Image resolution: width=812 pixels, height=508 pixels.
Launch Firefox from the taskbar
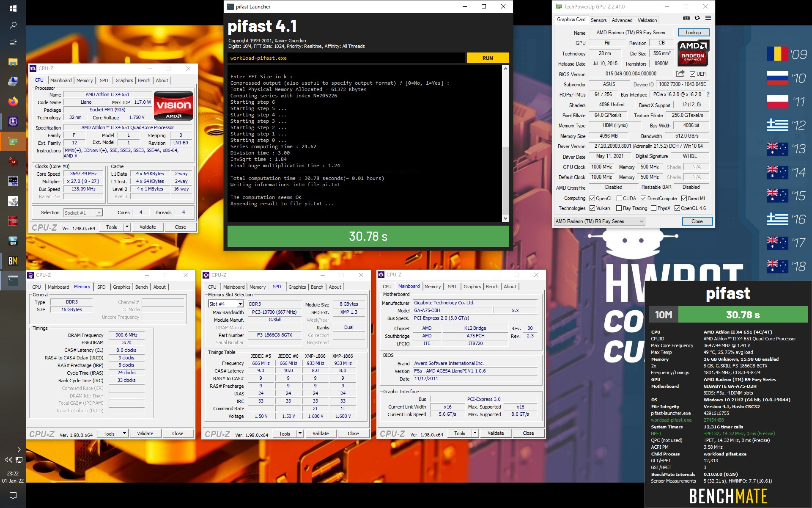point(13,102)
